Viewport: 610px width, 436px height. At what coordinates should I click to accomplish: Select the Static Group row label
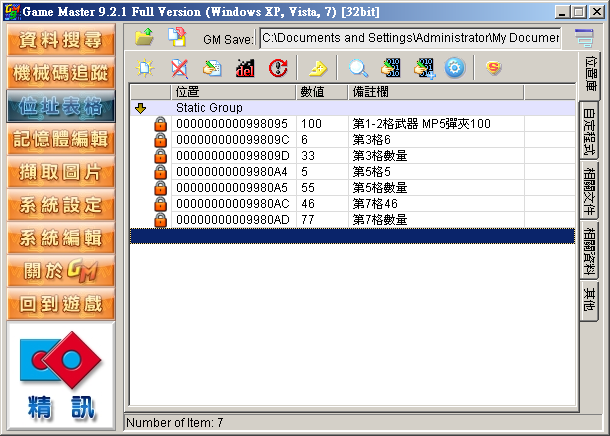click(209, 108)
